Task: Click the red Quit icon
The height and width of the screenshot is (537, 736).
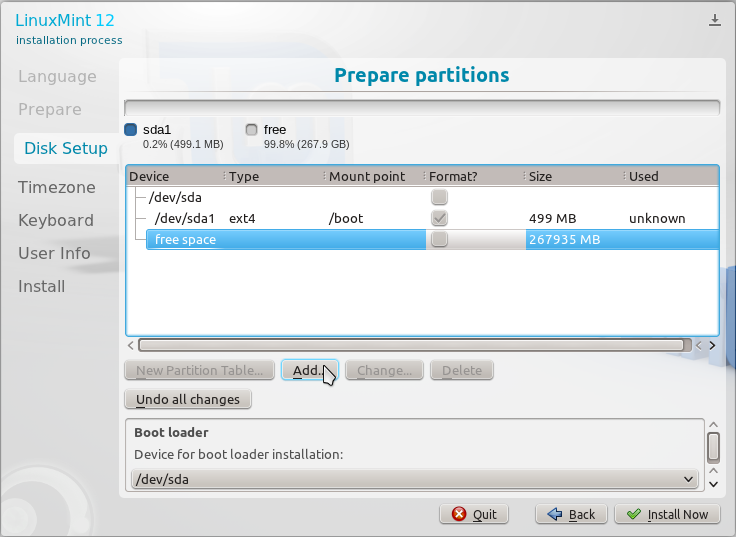Action: coord(459,514)
